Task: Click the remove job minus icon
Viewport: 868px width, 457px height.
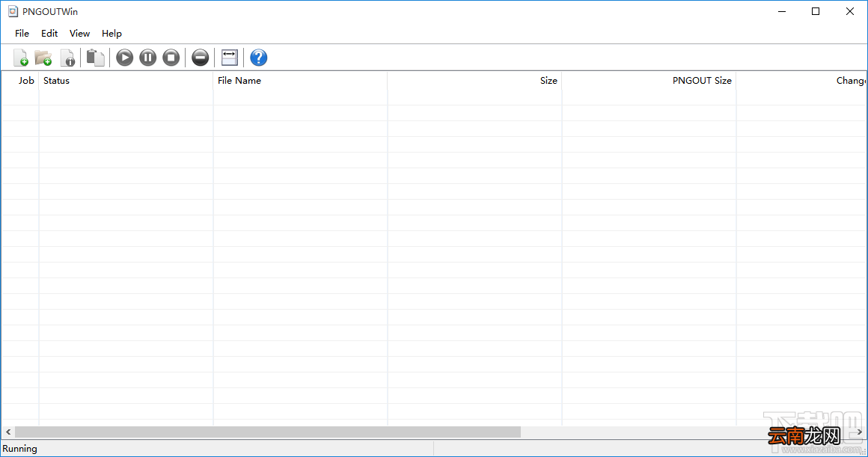Action: 201,58
